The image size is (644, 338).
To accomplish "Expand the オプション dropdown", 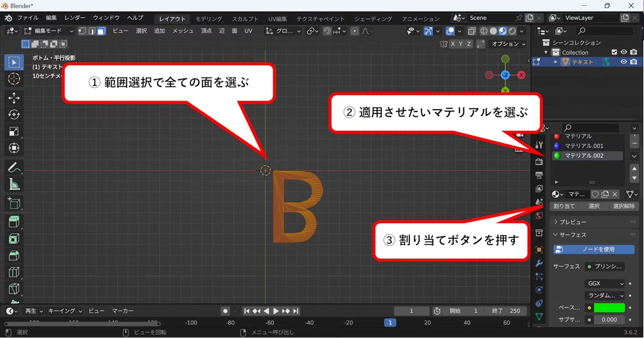I will pyautogui.click(x=507, y=44).
